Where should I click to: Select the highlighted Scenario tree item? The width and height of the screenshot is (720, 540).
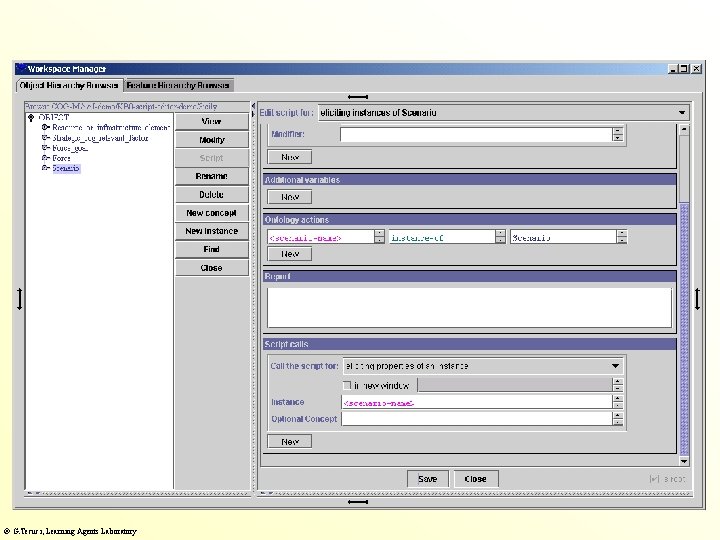[66, 168]
